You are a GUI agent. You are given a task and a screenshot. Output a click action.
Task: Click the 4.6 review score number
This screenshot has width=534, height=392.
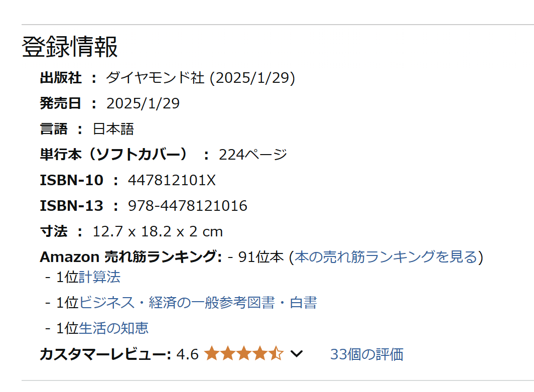pyautogui.click(x=187, y=354)
